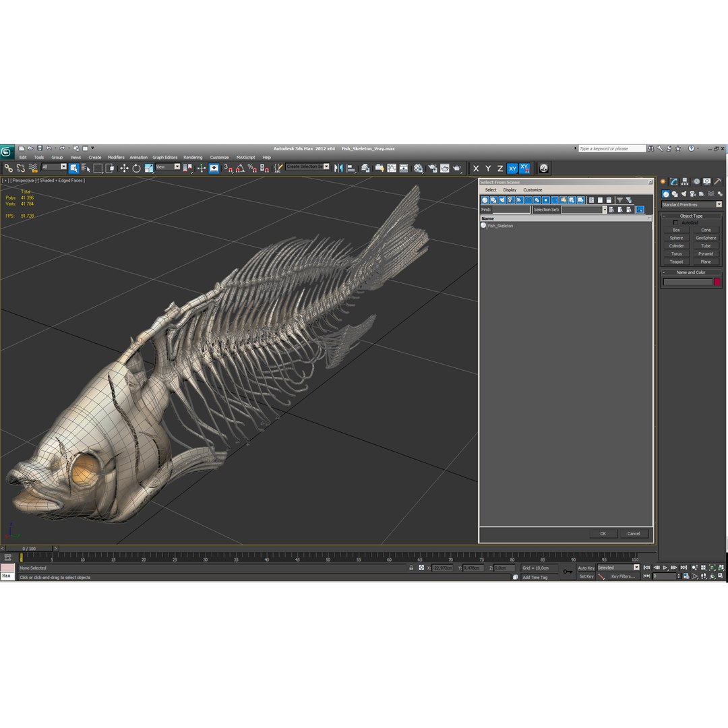The width and height of the screenshot is (728, 728).
Task: Open the Create Selection Set dropdown
Action: 326,166
